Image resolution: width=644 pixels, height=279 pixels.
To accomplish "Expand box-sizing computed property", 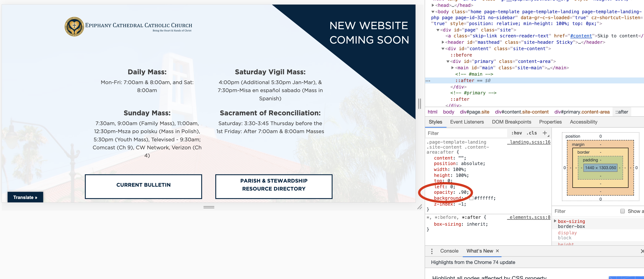I will click(x=555, y=221).
